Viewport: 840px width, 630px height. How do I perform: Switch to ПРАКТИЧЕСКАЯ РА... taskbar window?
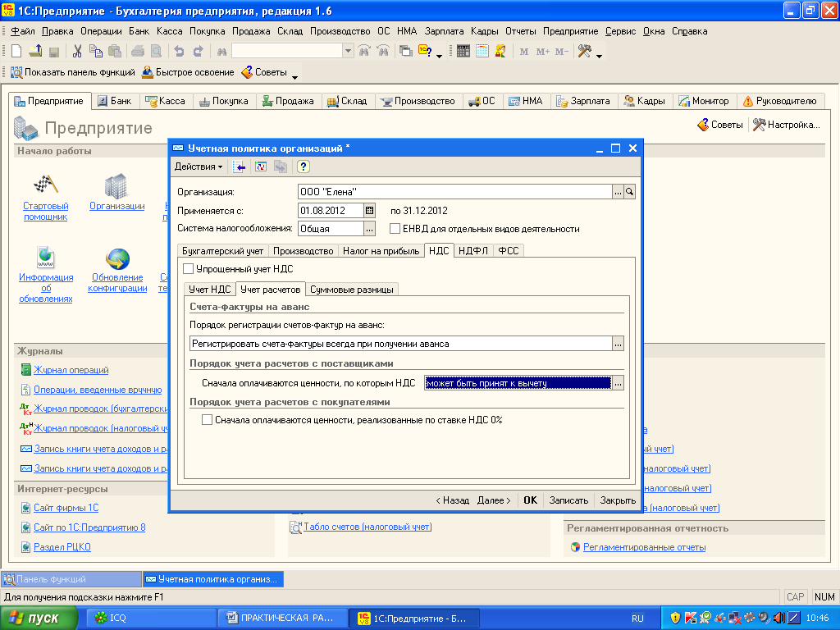click(282, 618)
